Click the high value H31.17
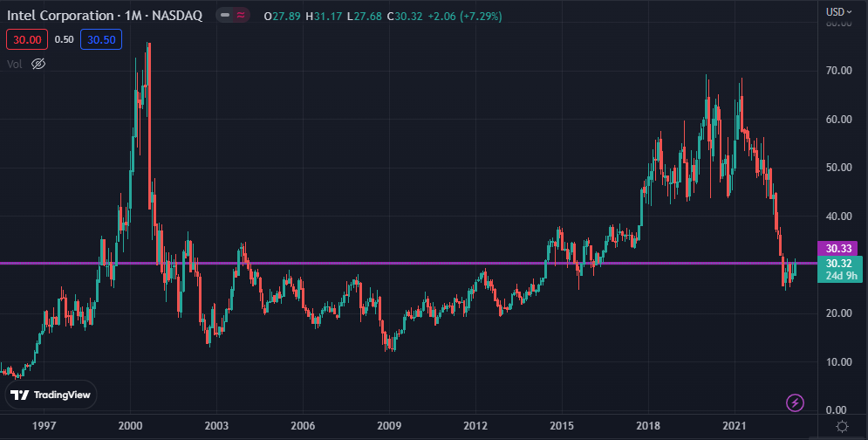Viewport: 868px width, 440px height. pyautogui.click(x=324, y=16)
